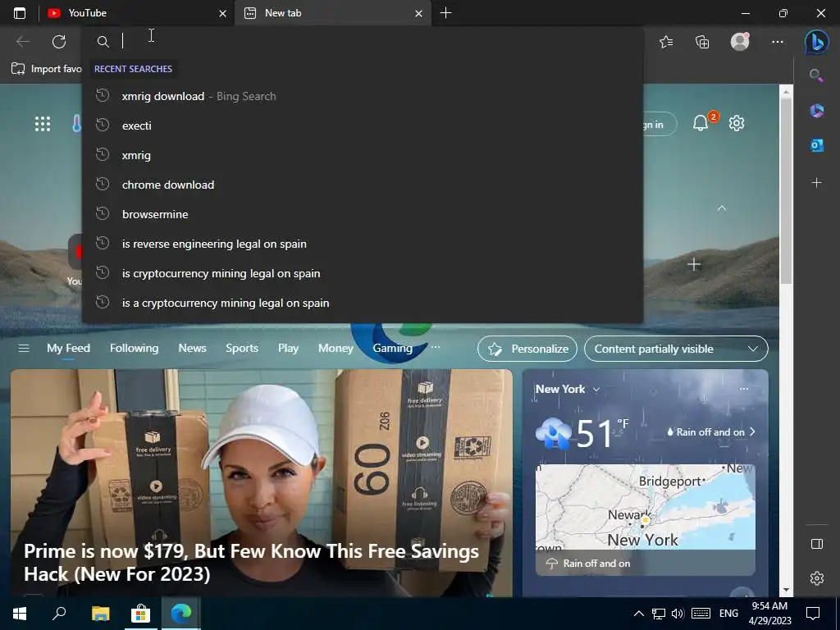Open the Gaming tab
Viewport: 840px width, 630px height.
coord(393,348)
